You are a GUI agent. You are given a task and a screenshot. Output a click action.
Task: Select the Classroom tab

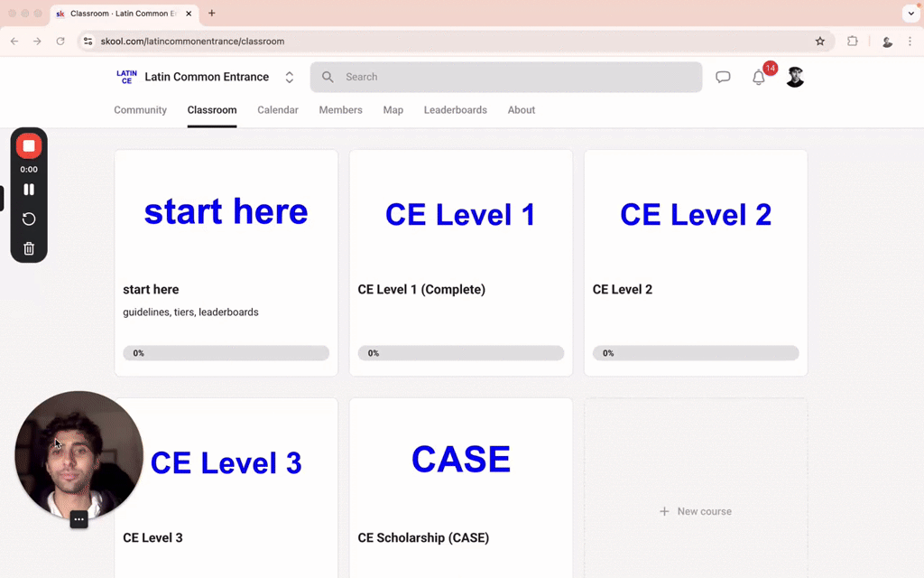coord(212,109)
